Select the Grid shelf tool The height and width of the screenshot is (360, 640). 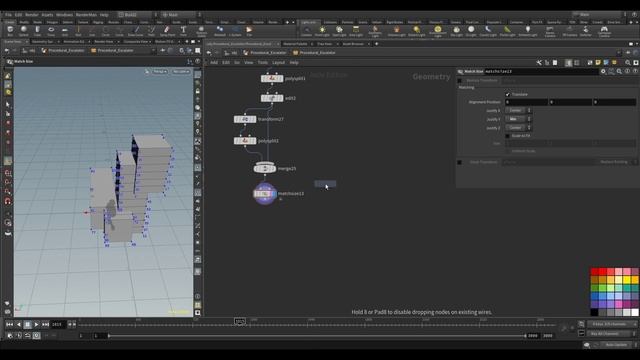[64, 31]
